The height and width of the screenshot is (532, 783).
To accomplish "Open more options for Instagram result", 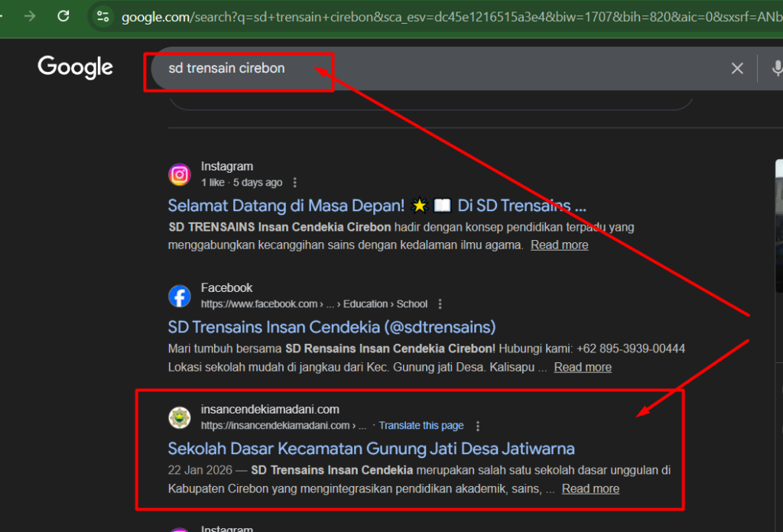I will pos(295,183).
